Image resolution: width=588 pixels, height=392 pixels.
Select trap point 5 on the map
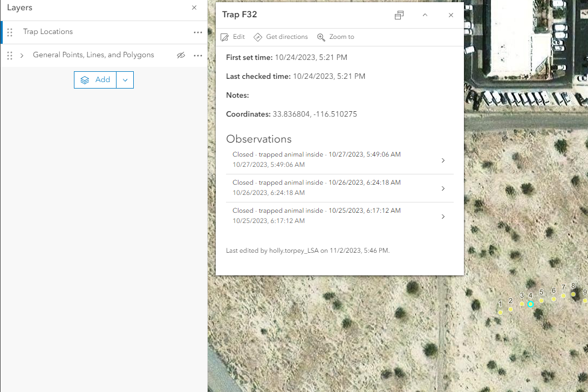click(541, 300)
